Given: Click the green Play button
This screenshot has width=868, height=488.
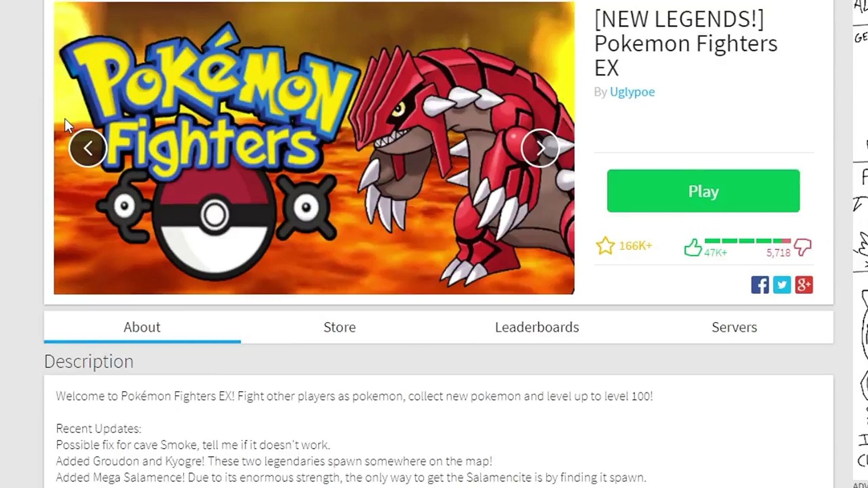Looking at the screenshot, I should click(x=703, y=191).
